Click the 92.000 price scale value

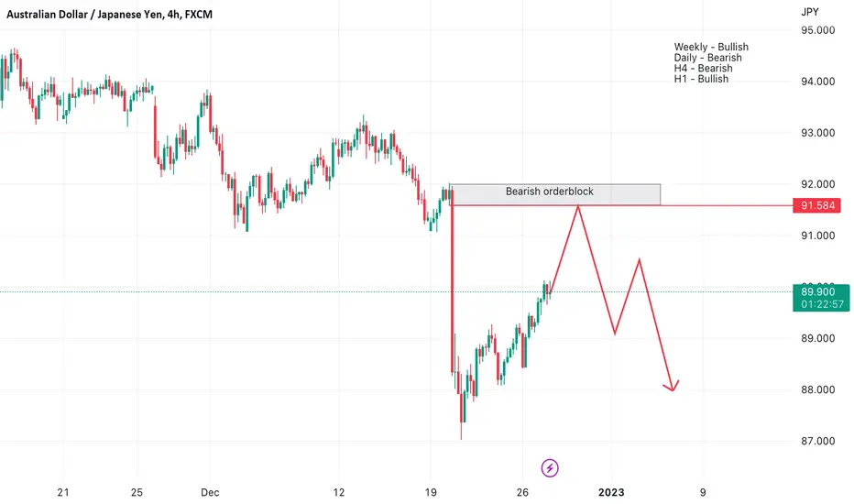817,184
